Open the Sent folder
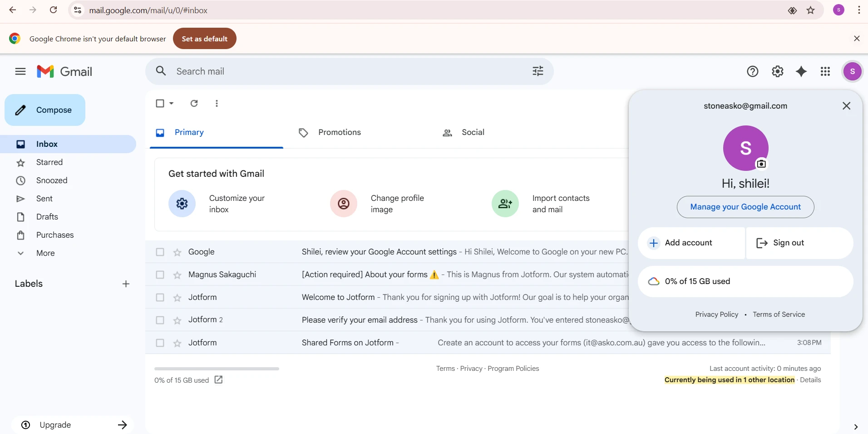The width and height of the screenshot is (868, 434). click(x=68, y=199)
